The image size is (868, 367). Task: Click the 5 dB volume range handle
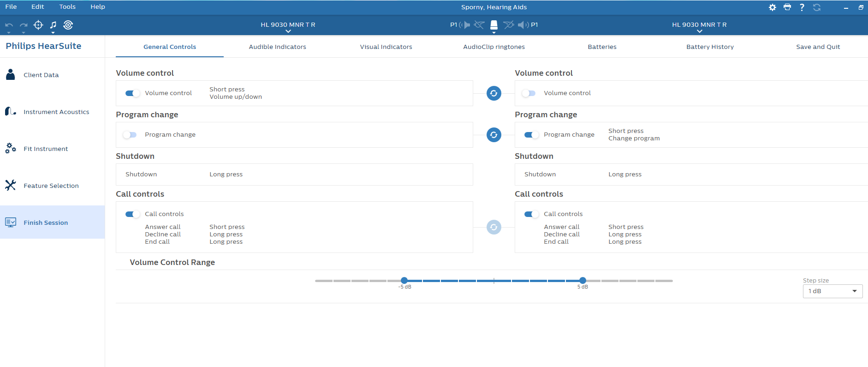(x=583, y=280)
